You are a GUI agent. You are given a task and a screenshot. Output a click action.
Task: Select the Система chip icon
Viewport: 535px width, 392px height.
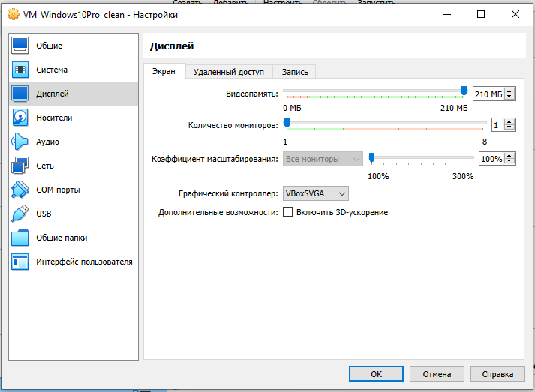pyautogui.click(x=20, y=70)
